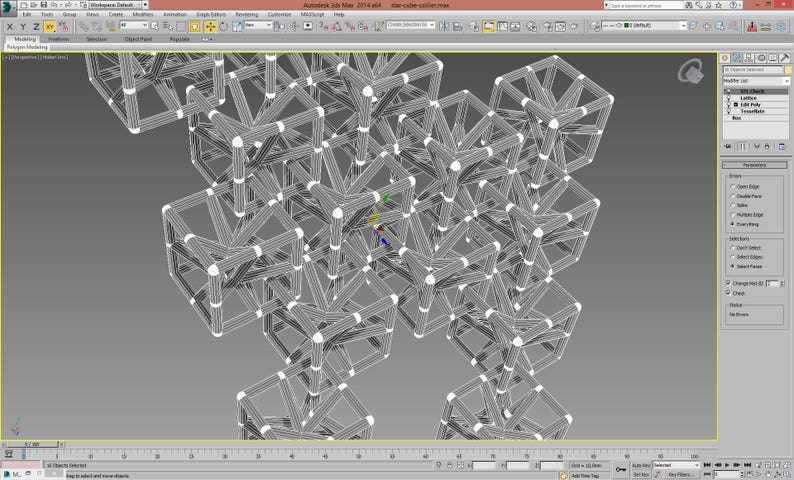Image resolution: width=794 pixels, height=480 pixels.
Task: Toggle the XY plane constraint button
Action: click(x=50, y=26)
